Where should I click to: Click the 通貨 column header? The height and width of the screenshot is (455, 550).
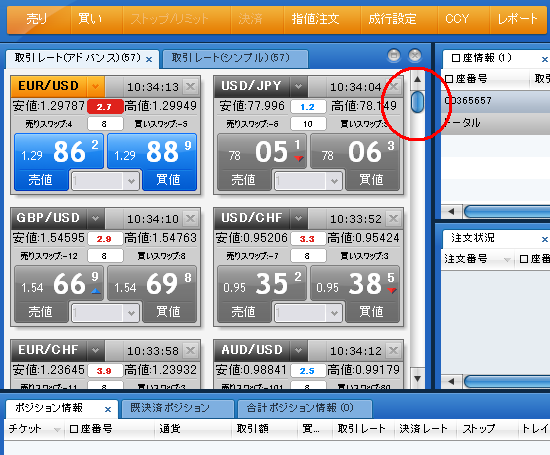pyautogui.click(x=193, y=429)
